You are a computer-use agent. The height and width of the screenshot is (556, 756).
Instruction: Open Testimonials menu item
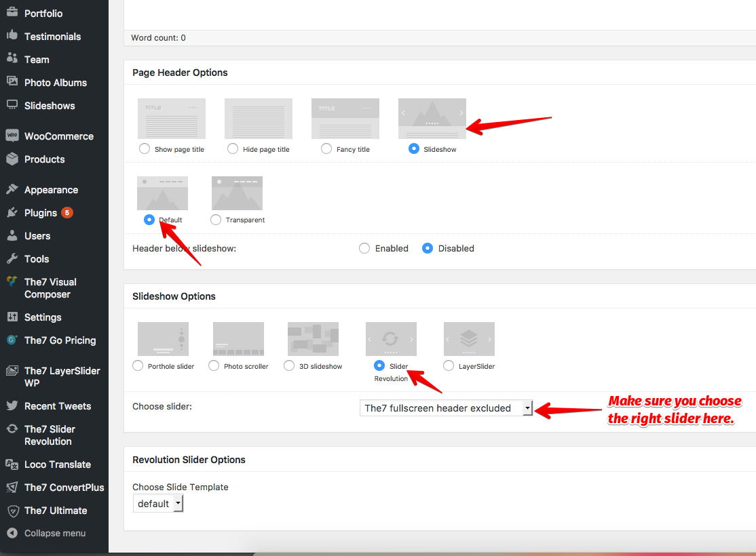[52, 37]
